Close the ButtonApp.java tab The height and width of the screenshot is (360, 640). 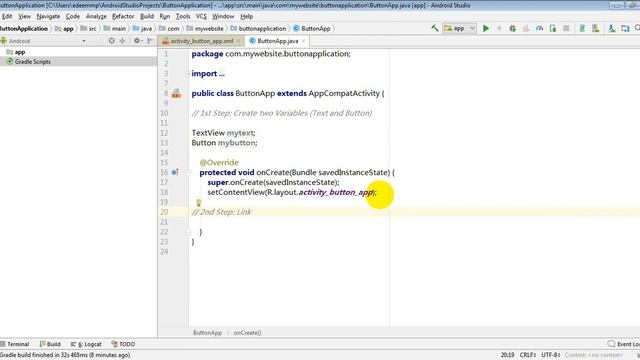pyautogui.click(x=303, y=41)
